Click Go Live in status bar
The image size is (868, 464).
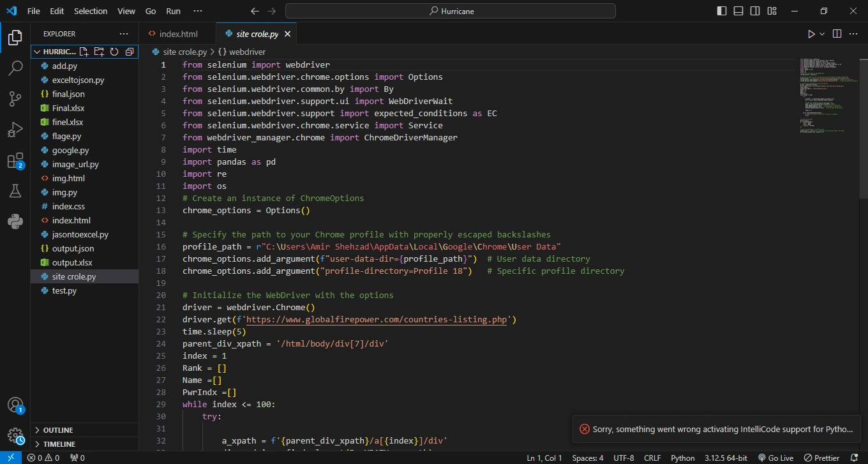tap(776, 458)
